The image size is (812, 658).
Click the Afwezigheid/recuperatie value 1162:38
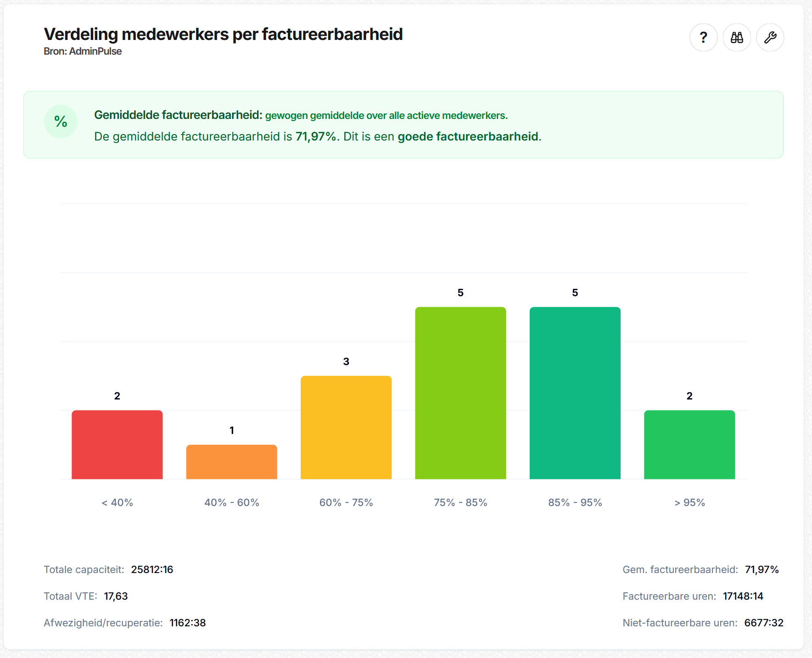[x=187, y=623]
